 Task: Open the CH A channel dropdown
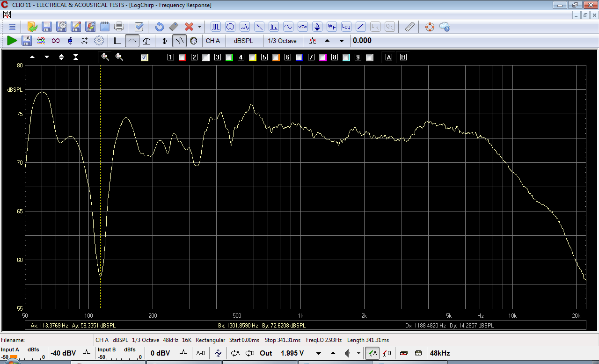(x=213, y=41)
